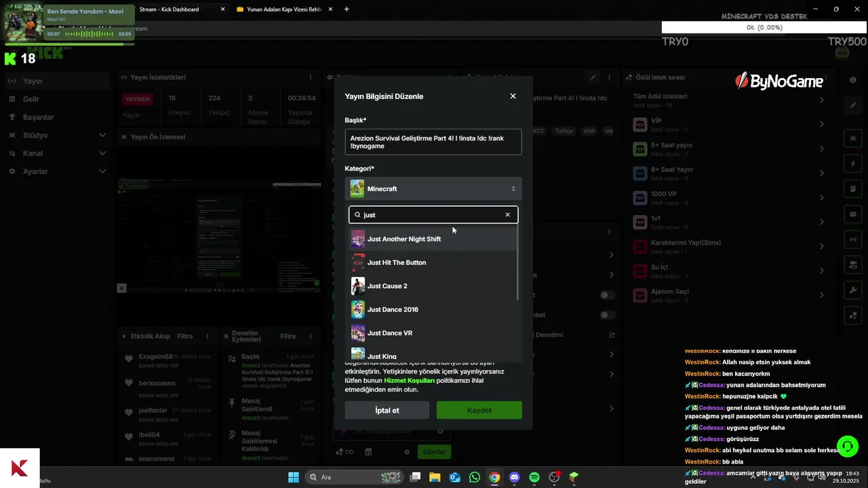The height and width of the screenshot is (488, 868).
Task: Click the green Kaydet button
Action: pos(479,410)
